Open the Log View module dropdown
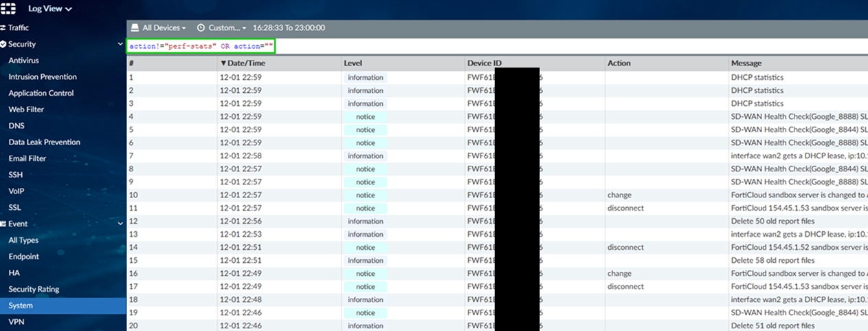The image size is (868, 331). (50, 9)
